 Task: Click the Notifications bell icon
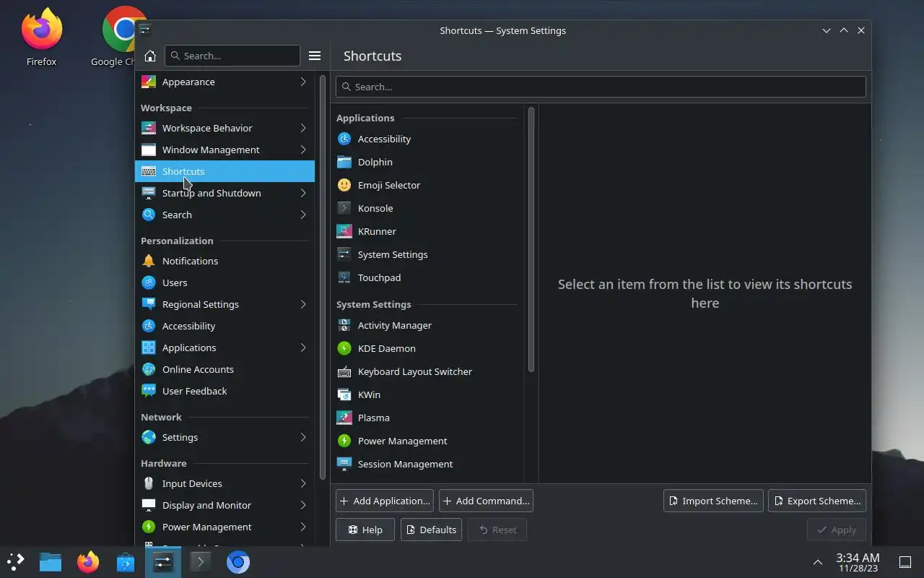click(x=149, y=261)
